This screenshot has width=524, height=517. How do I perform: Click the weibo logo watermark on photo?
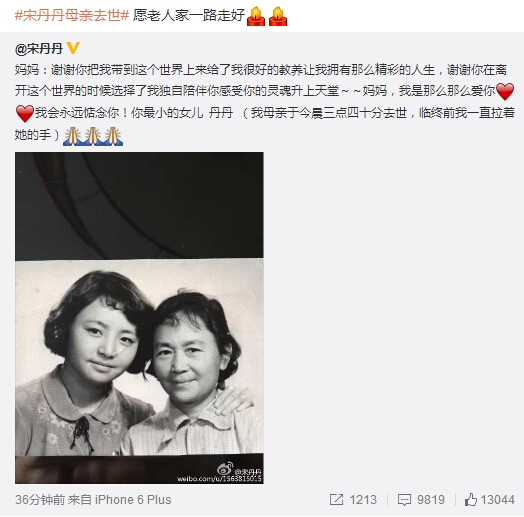click(225, 469)
